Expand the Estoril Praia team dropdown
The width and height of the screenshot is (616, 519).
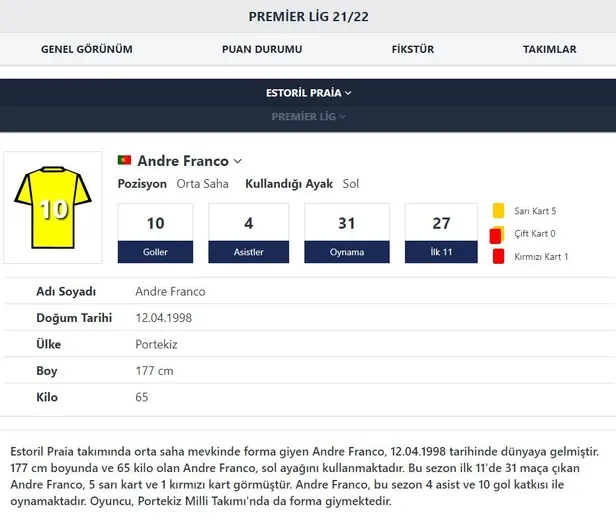[308, 93]
